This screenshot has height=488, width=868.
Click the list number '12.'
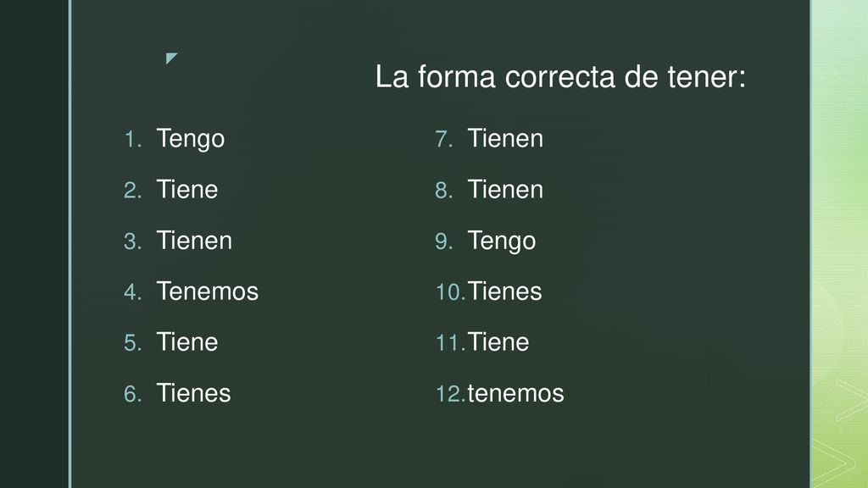[x=451, y=394]
